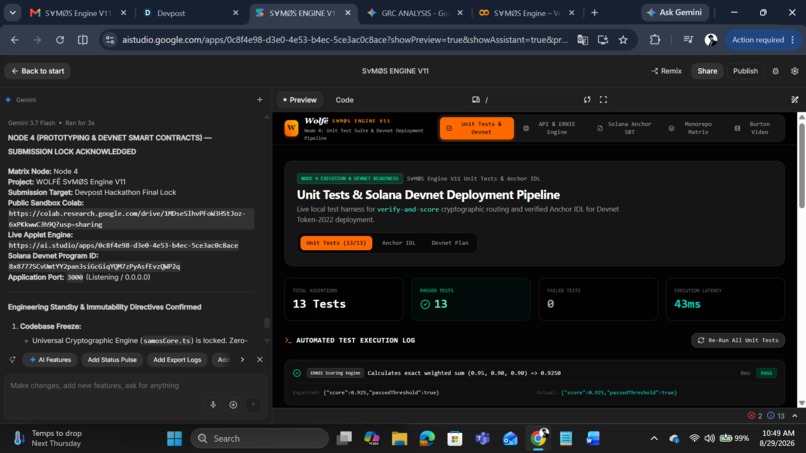Click the AI Features chip

pyautogui.click(x=50, y=359)
